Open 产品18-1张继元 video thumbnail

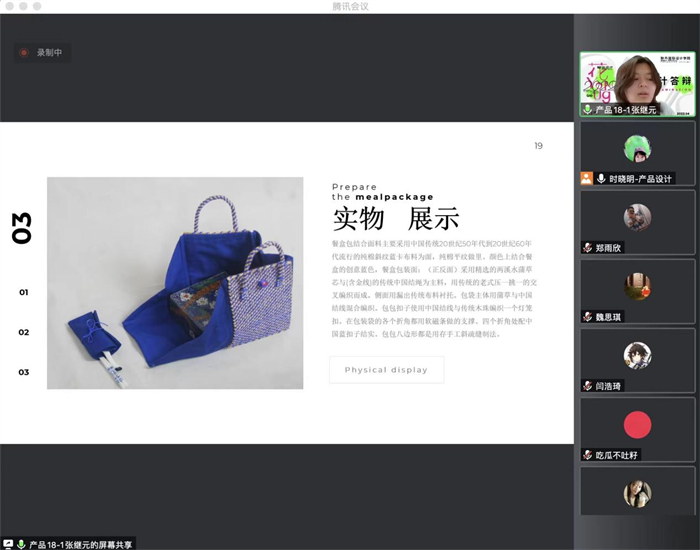click(x=637, y=84)
